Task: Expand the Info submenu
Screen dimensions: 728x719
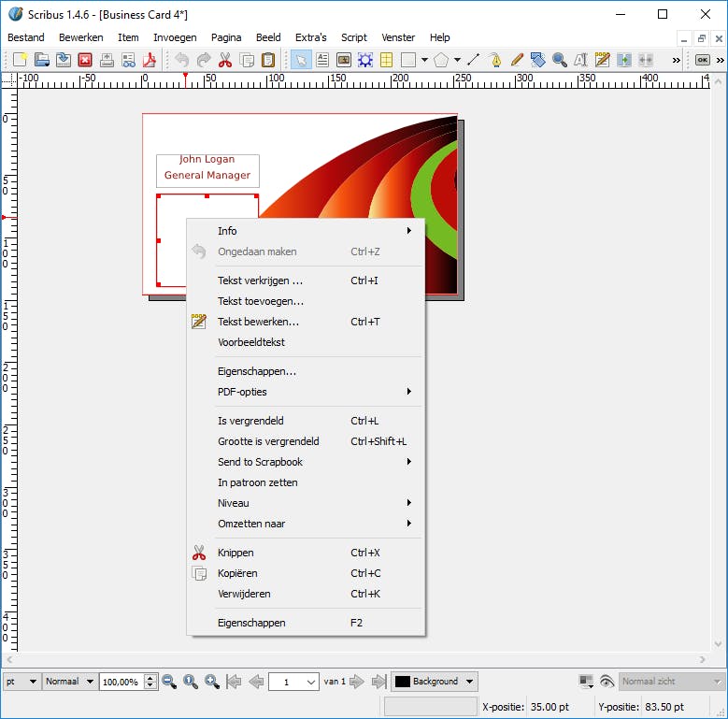Action: (x=306, y=231)
